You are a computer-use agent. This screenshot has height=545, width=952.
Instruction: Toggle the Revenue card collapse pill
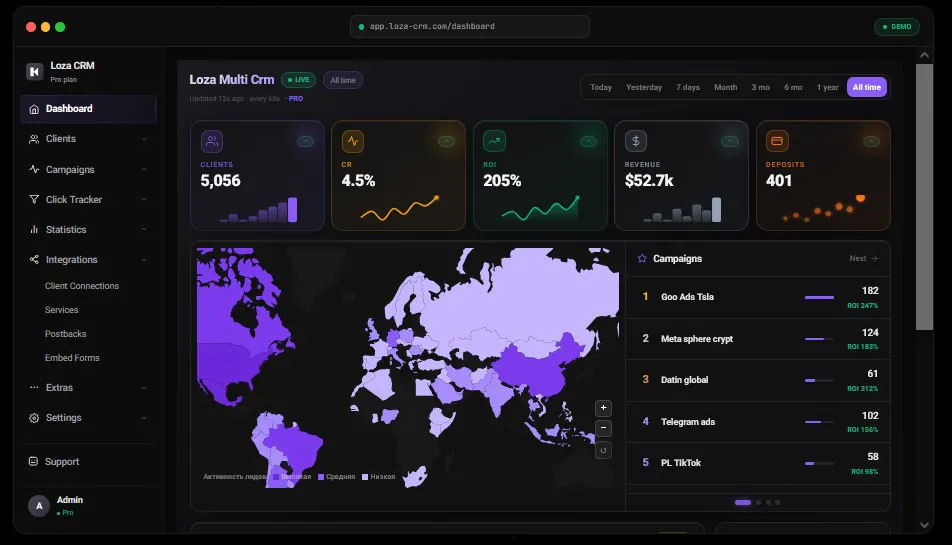point(730,141)
